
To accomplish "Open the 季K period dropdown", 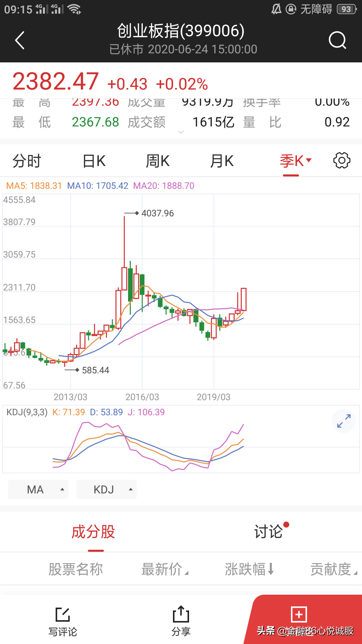I will click(296, 161).
